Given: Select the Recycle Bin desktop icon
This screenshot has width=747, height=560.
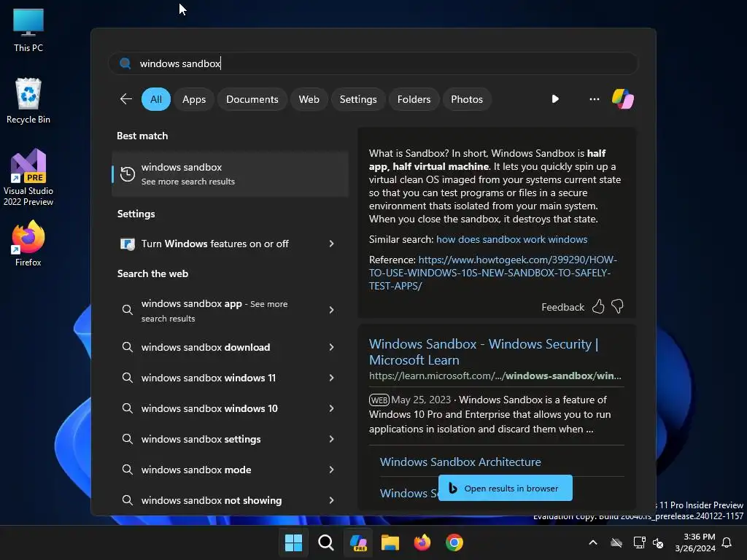Looking at the screenshot, I should click(28, 101).
